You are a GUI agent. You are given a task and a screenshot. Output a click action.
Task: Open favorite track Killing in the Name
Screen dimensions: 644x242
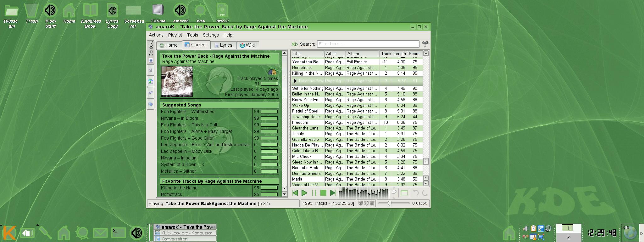coord(179,188)
